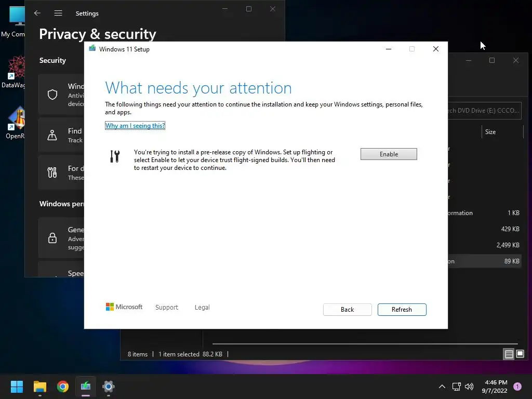Click Windows 11 Setup title bar icon
532x399 pixels.
92,48
